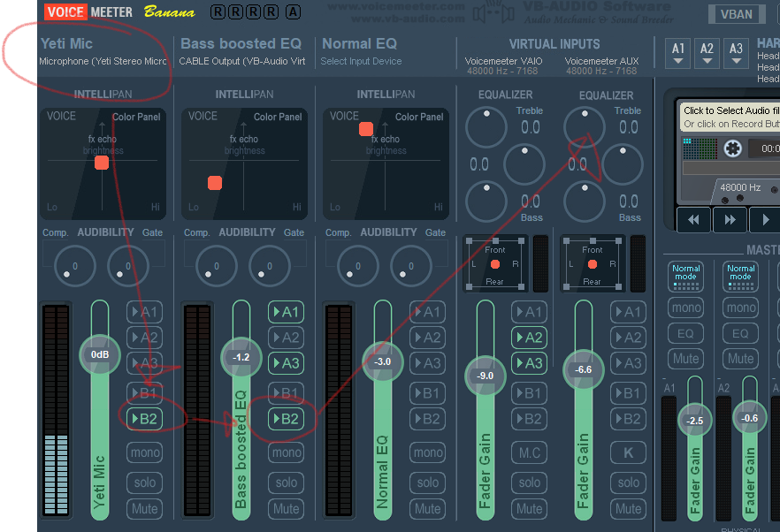Click to select an audio file in cassette
The height and width of the screenshot is (532, 780).
(730, 117)
